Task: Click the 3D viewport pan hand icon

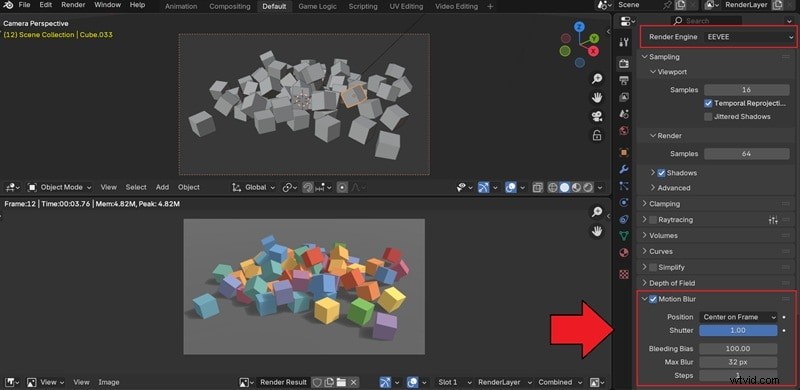Action: [x=596, y=97]
